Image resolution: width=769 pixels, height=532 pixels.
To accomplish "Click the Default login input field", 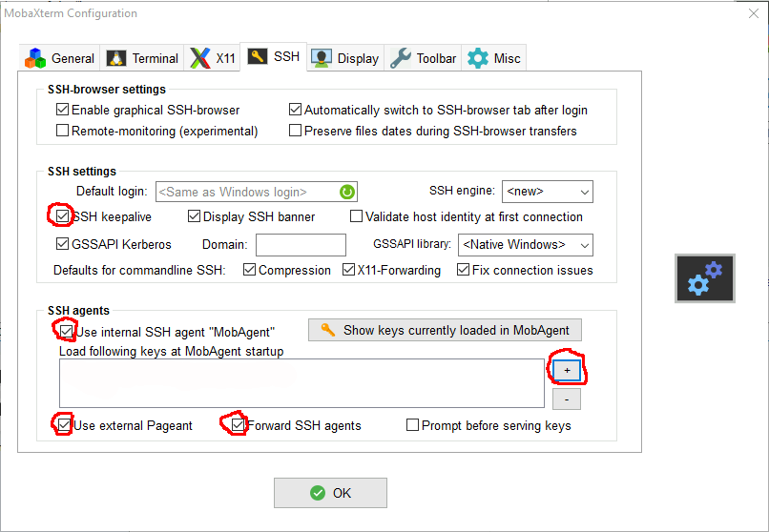I will click(x=256, y=192).
